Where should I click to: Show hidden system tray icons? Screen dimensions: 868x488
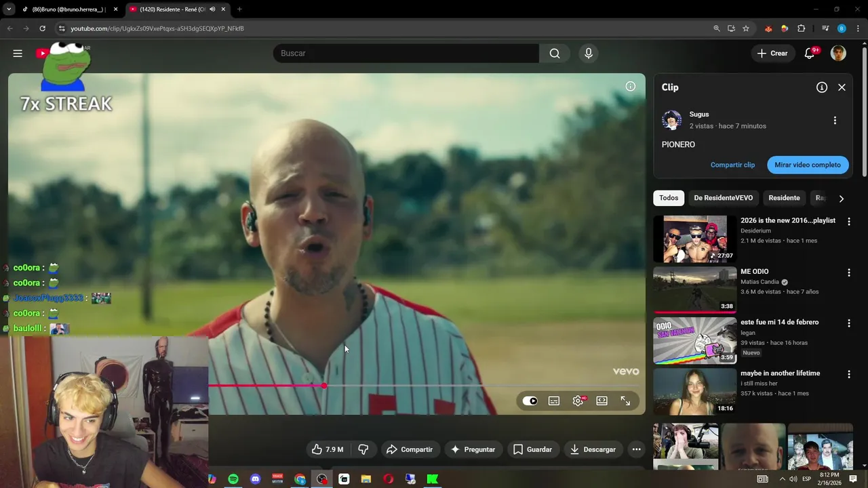(782, 479)
